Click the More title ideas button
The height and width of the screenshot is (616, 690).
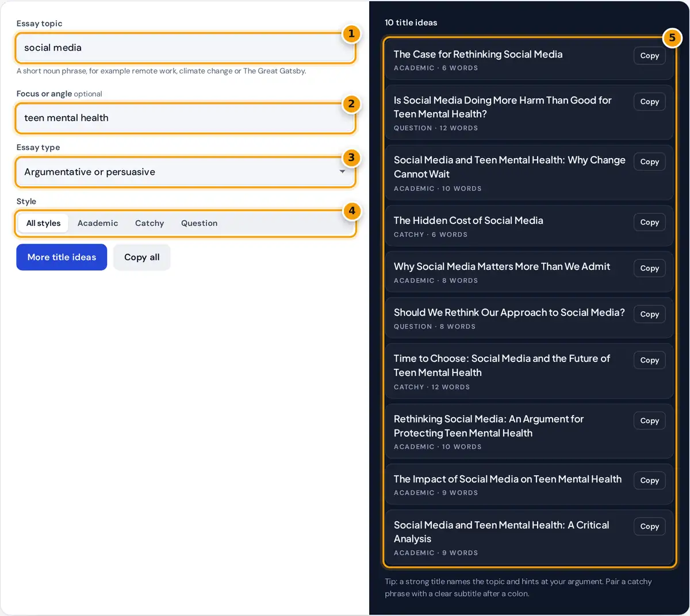pos(62,257)
